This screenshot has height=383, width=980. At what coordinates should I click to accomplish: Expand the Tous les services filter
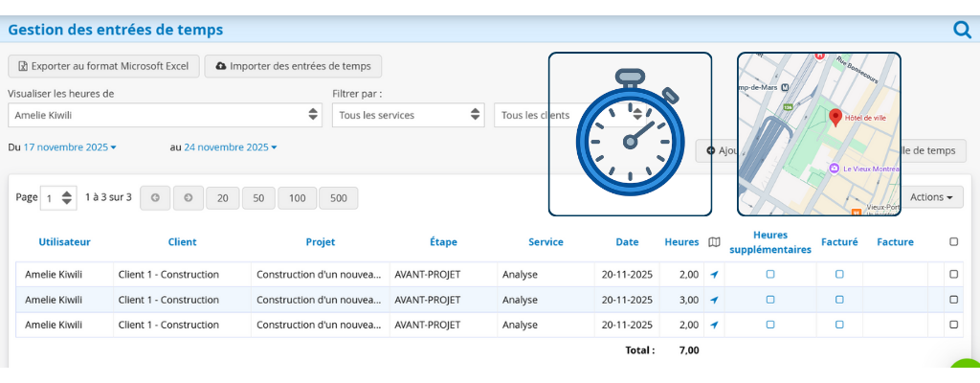coord(408,115)
